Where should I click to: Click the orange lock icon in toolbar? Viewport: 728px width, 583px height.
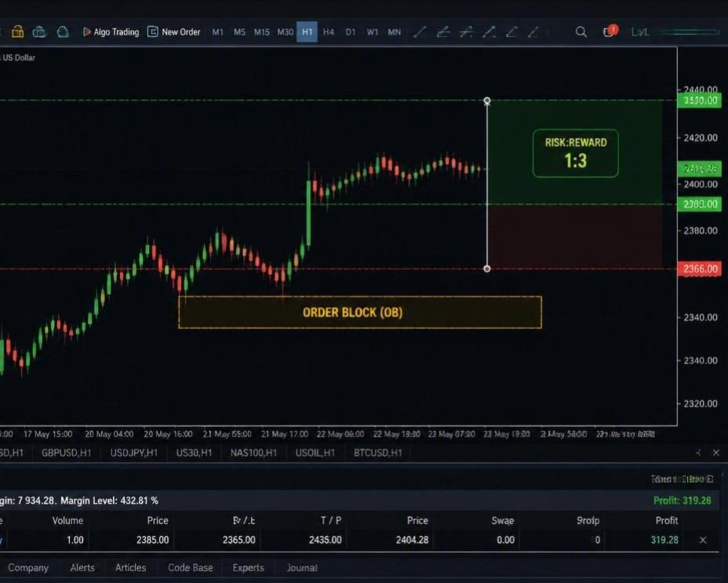(17, 31)
